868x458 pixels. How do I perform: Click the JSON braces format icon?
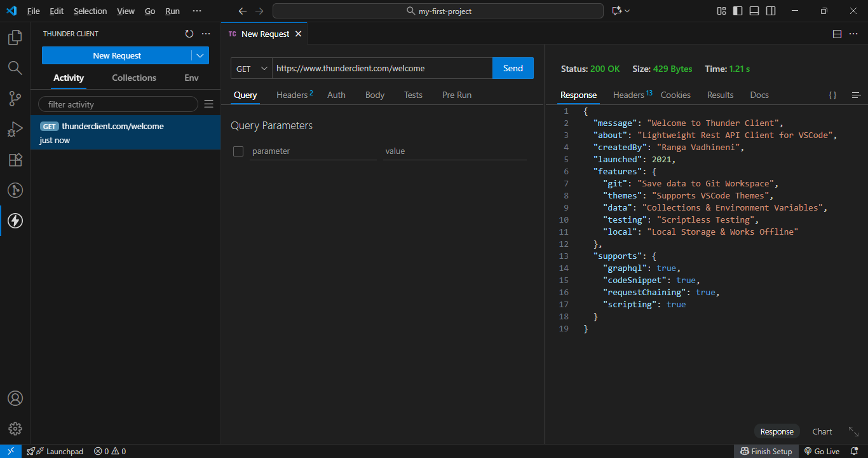tap(832, 95)
